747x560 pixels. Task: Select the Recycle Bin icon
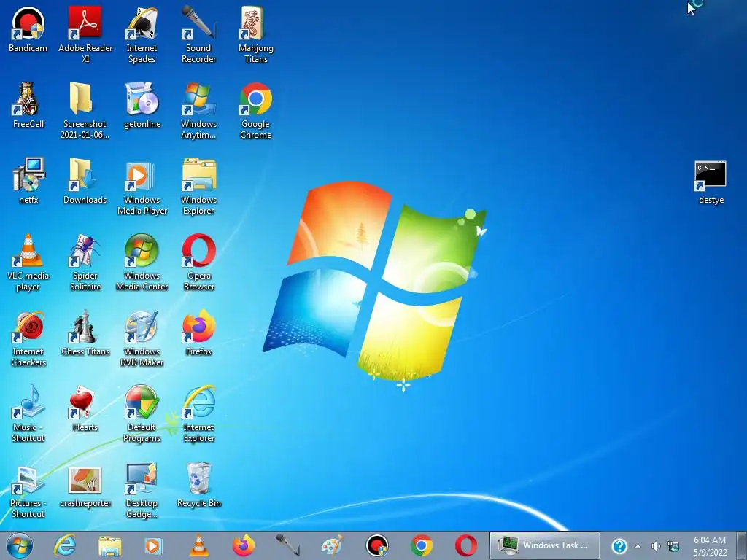[198, 485]
